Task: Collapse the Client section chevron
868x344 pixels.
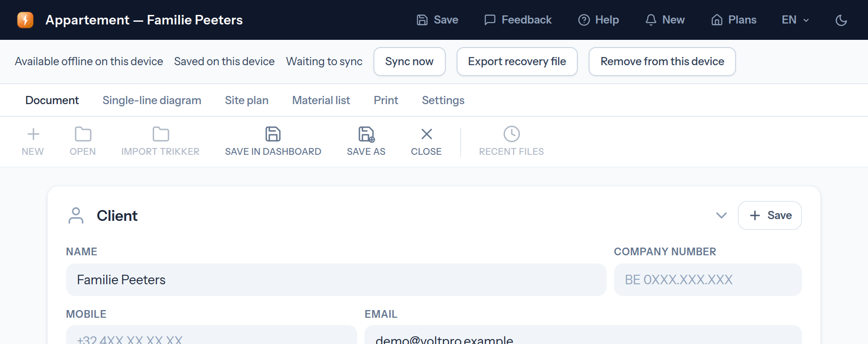Action: coord(722,215)
